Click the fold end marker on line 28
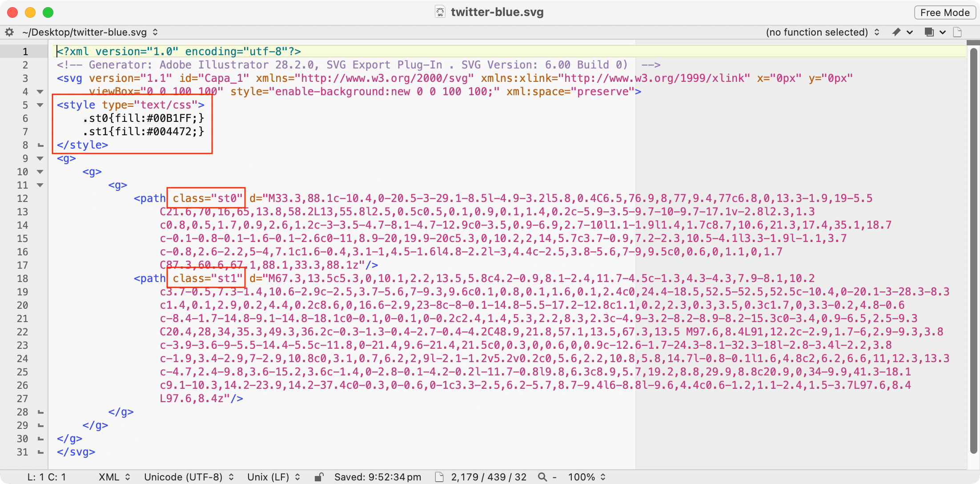 (x=40, y=412)
